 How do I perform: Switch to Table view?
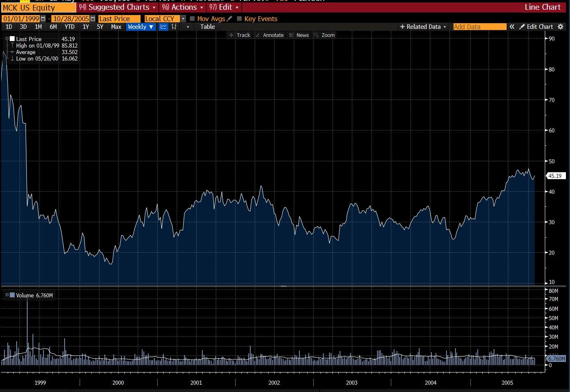(x=208, y=27)
